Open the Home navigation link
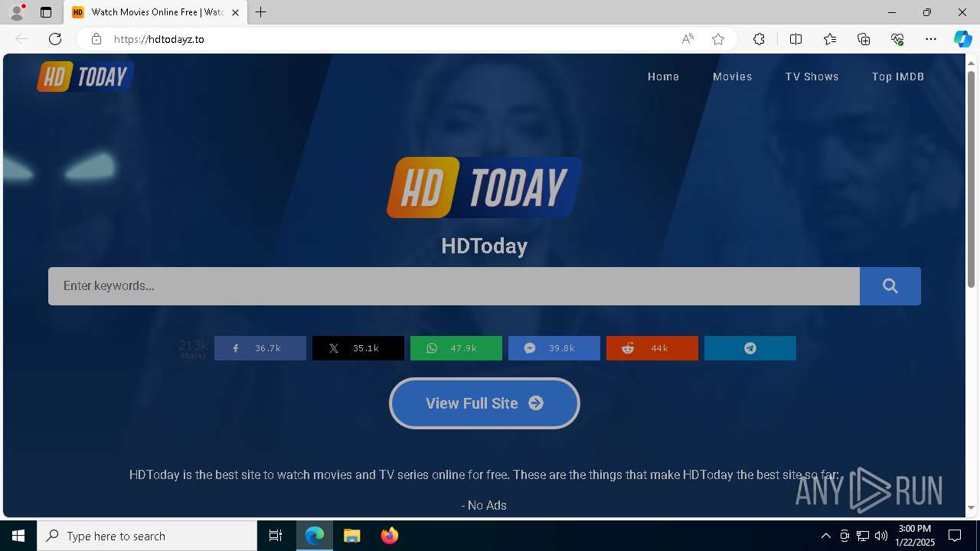 [x=663, y=77]
